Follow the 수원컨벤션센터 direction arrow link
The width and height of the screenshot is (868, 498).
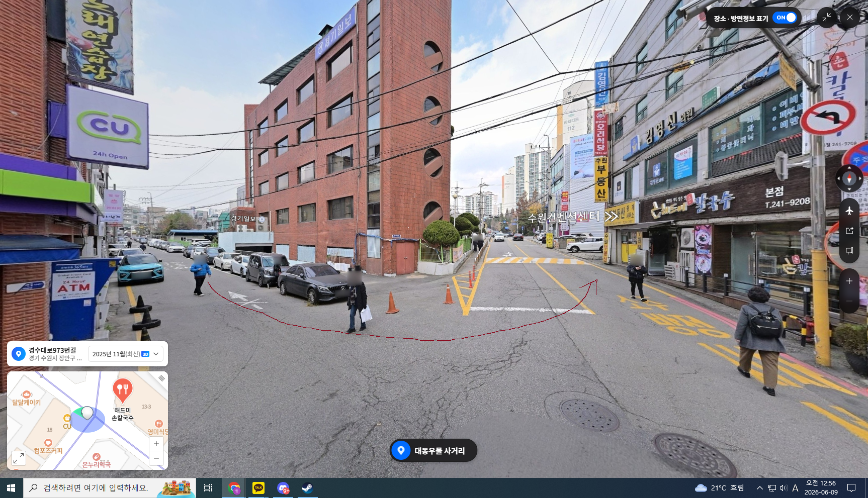573,217
